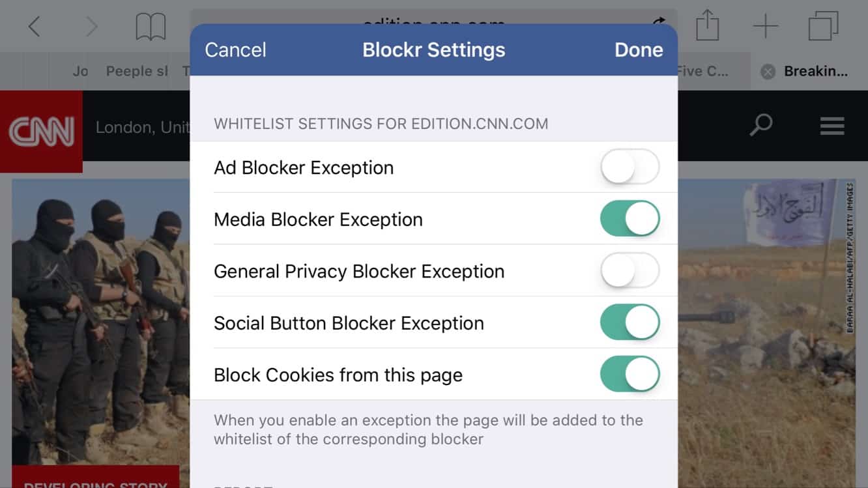Toggle Block Cookies from this page
Screen dimensions: 868x488
click(629, 375)
